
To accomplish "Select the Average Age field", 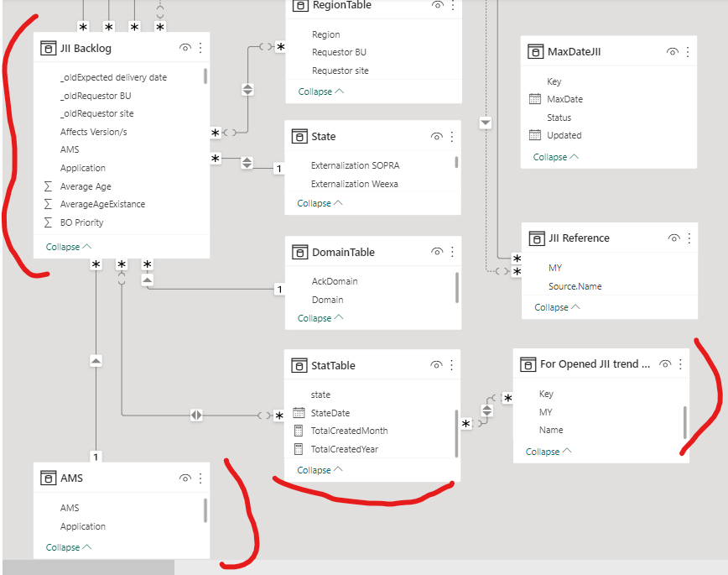I will [x=86, y=186].
